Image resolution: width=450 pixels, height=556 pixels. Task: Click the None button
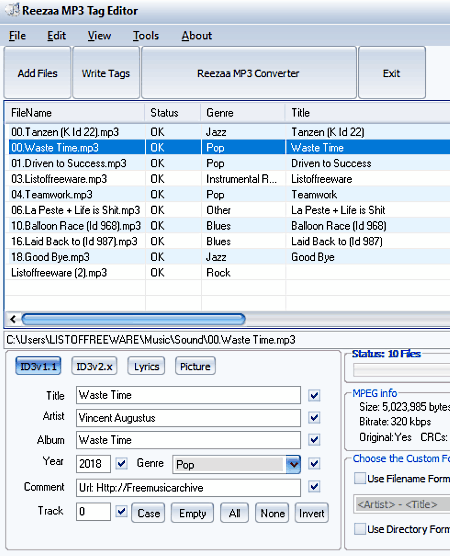pos(272,513)
